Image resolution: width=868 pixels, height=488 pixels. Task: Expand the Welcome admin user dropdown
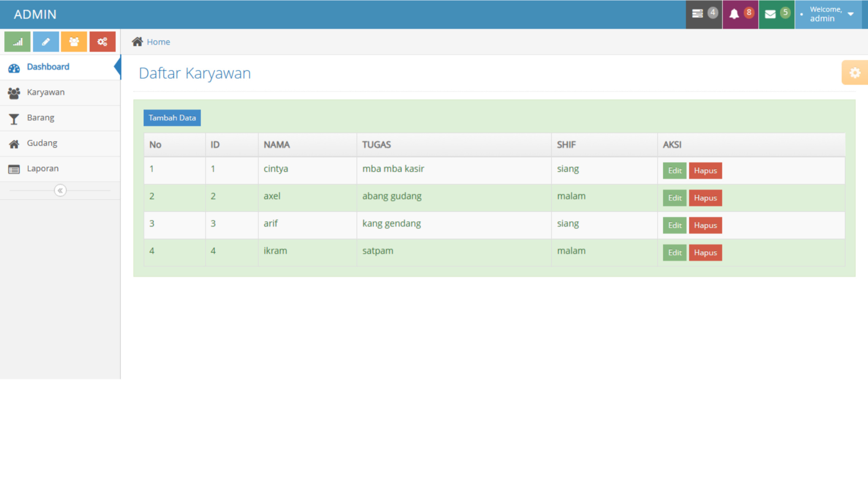828,14
